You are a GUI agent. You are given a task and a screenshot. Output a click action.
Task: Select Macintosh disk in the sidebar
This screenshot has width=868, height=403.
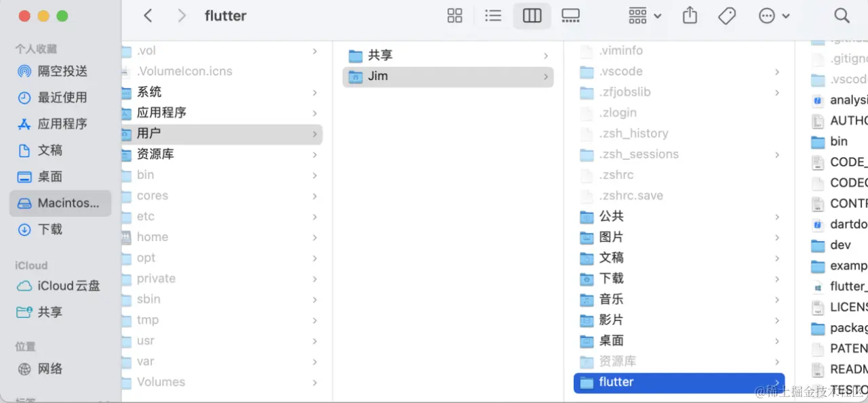(60, 203)
